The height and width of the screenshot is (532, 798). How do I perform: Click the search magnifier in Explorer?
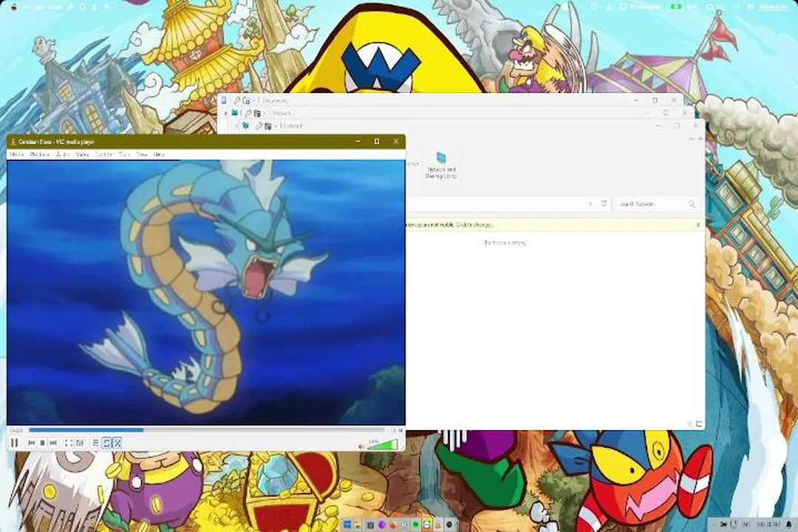(x=692, y=204)
